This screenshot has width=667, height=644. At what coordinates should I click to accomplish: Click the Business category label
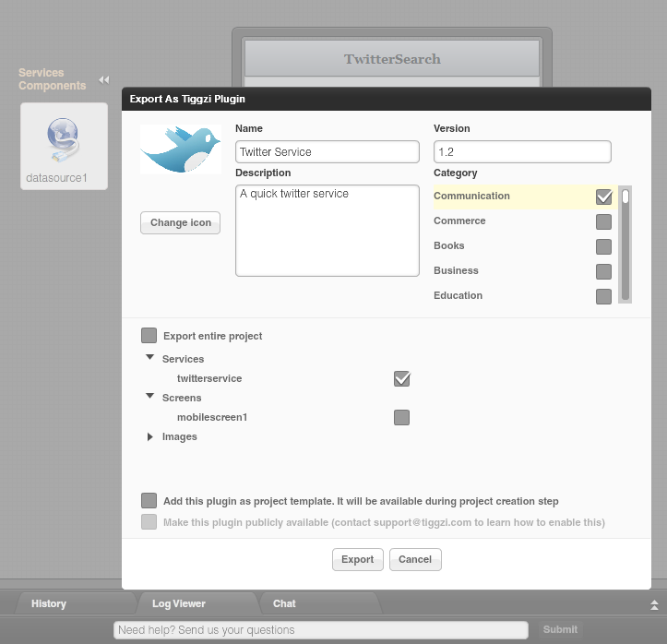[456, 270]
